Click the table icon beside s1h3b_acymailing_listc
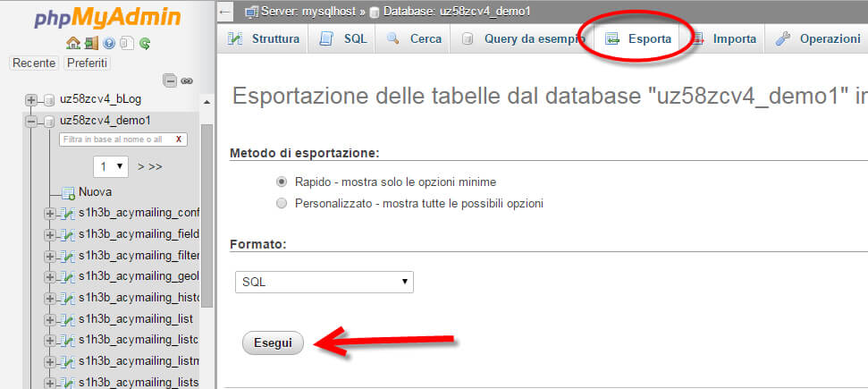 [68, 341]
